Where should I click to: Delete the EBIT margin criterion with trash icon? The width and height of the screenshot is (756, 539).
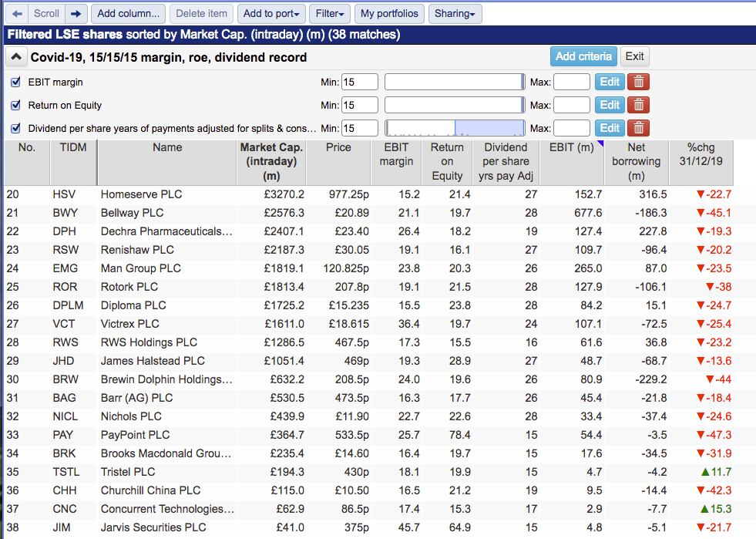pyautogui.click(x=638, y=82)
